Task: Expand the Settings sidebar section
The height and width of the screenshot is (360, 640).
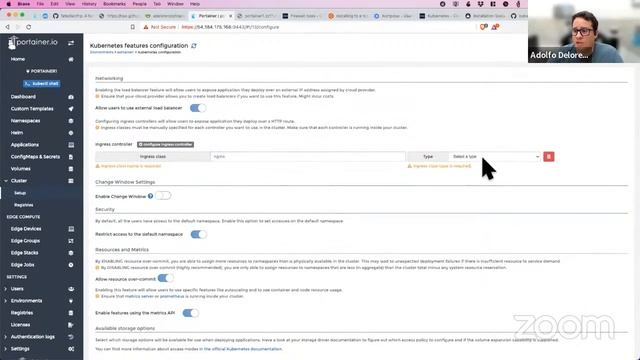Action: point(6,349)
